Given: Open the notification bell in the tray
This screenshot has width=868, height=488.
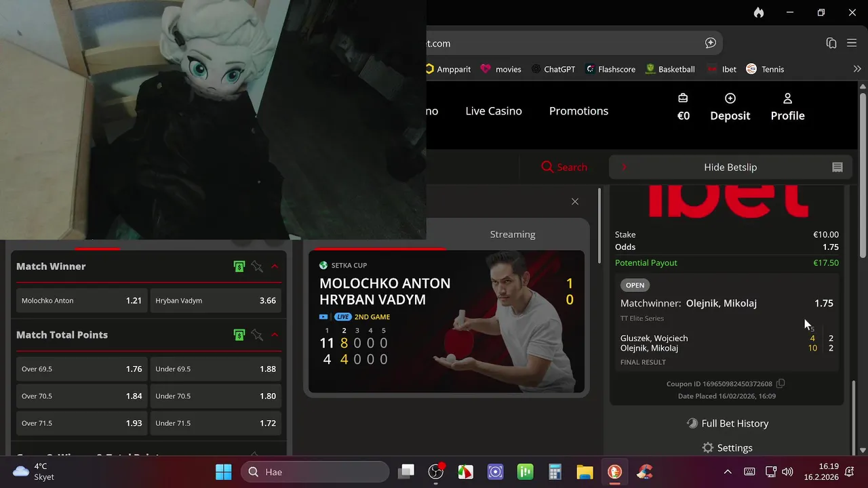Looking at the screenshot, I should point(850,472).
